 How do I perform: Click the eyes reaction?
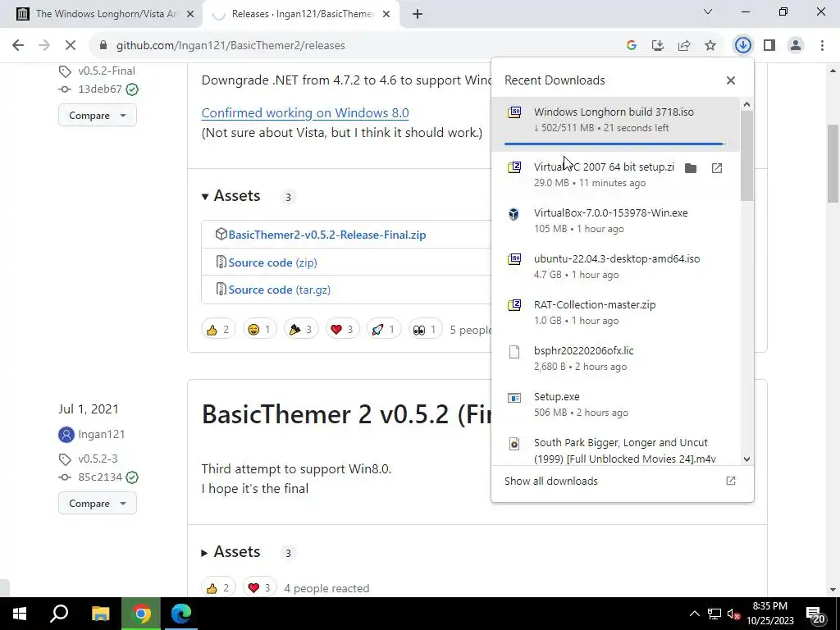[x=426, y=330]
